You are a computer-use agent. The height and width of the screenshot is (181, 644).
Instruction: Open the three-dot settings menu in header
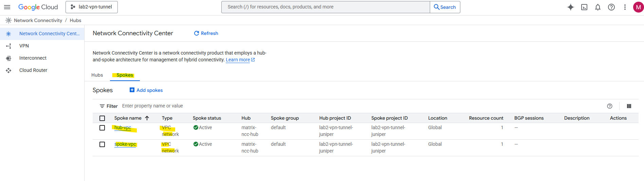(625, 7)
